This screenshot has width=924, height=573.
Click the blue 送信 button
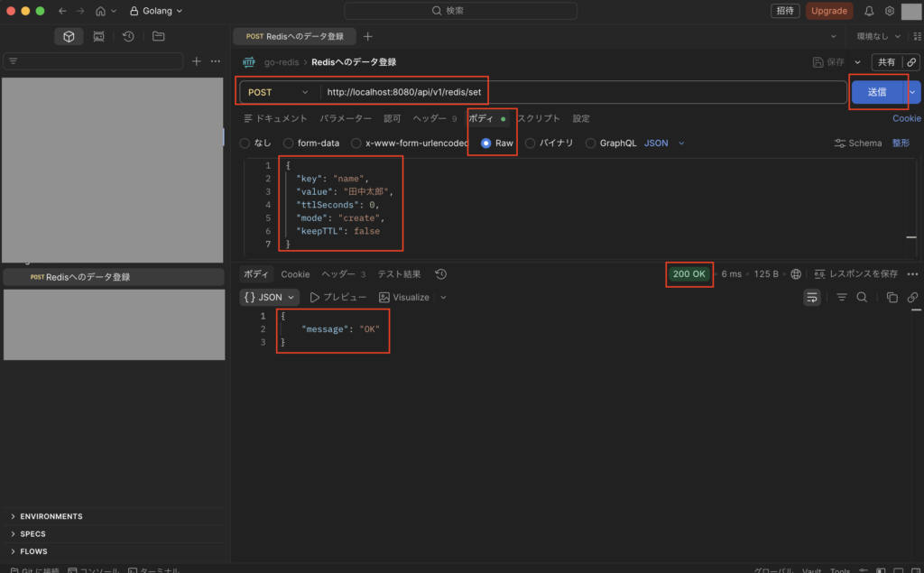pos(877,92)
